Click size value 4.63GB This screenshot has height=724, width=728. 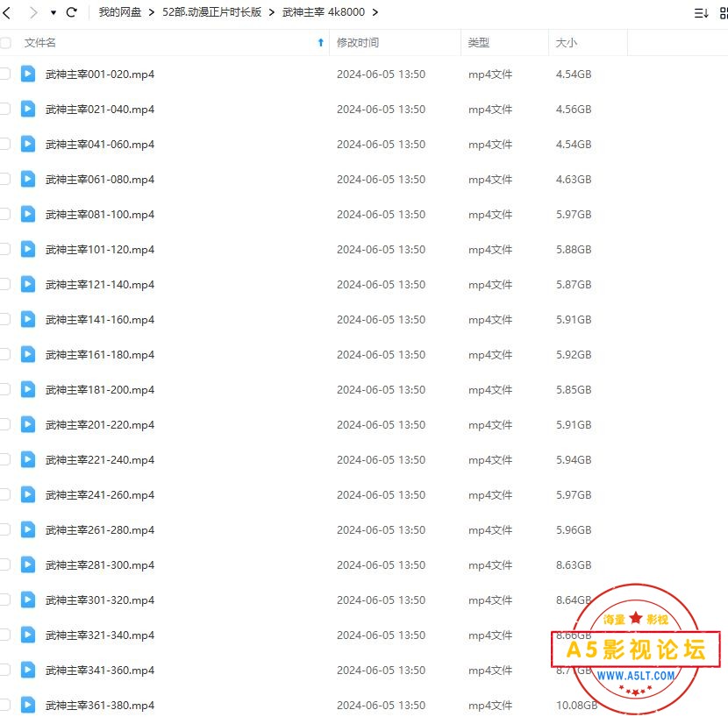point(574,179)
